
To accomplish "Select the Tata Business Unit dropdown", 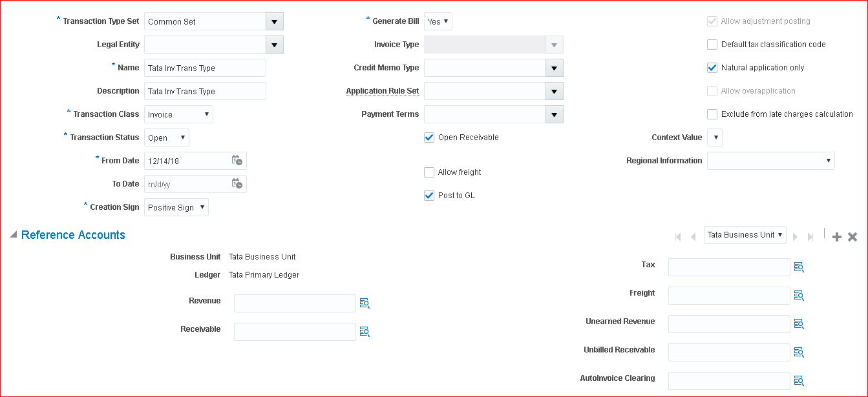I will 745,235.
